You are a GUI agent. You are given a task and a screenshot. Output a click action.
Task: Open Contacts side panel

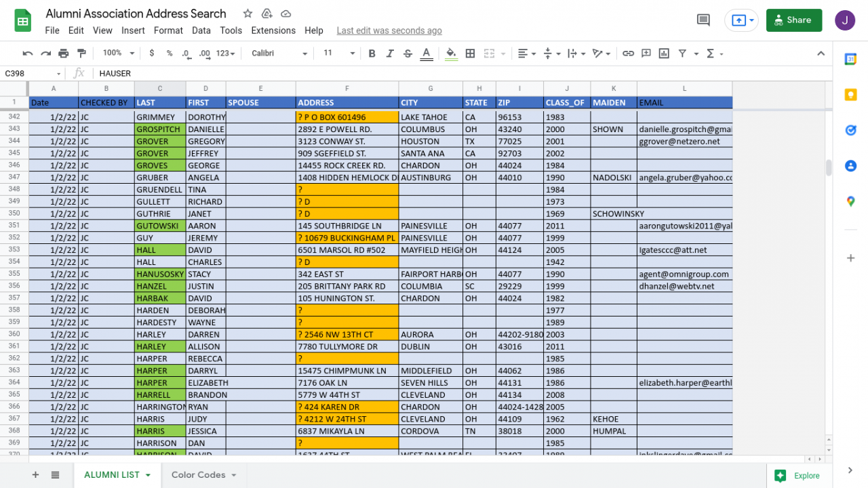(x=850, y=165)
